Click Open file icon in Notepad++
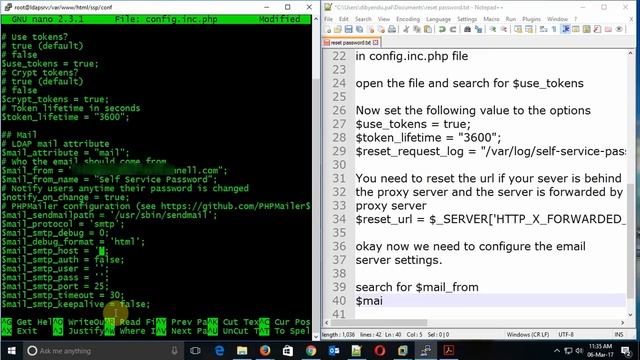This screenshot has width=640, height=360. pos(338,29)
